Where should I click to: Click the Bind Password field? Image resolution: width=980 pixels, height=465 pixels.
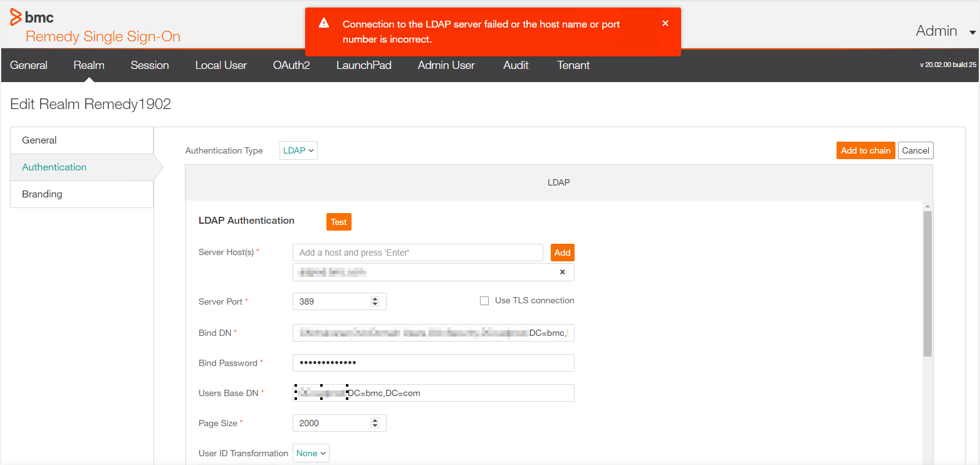(434, 363)
